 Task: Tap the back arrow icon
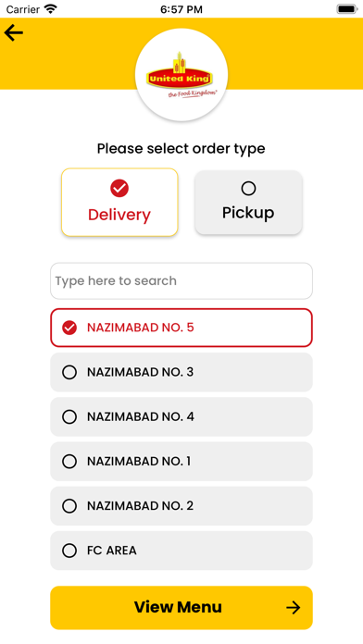[14, 33]
